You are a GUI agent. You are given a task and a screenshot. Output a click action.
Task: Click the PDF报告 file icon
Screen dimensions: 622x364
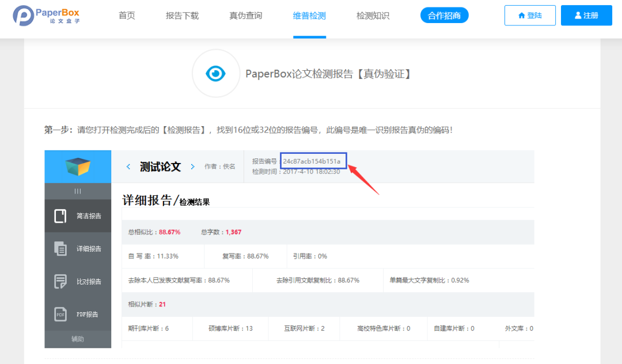(60, 314)
